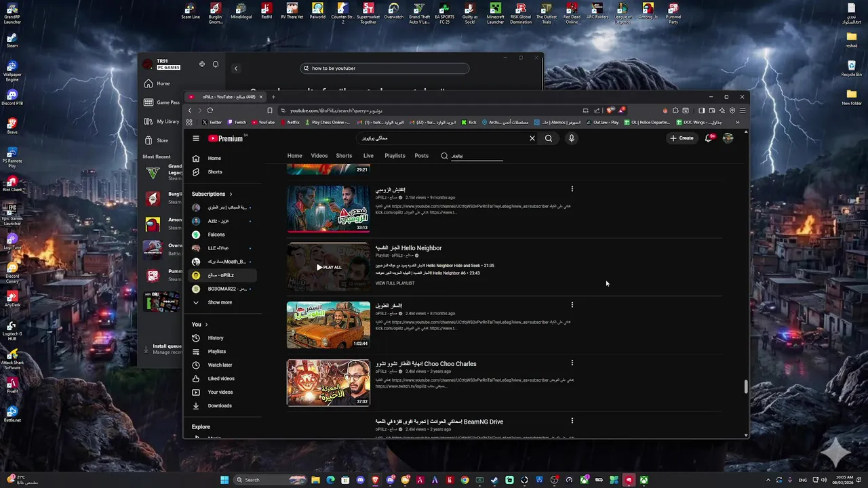Bookmark this page using the bookmark icon
The width and height of the screenshot is (868, 488).
click(x=270, y=110)
